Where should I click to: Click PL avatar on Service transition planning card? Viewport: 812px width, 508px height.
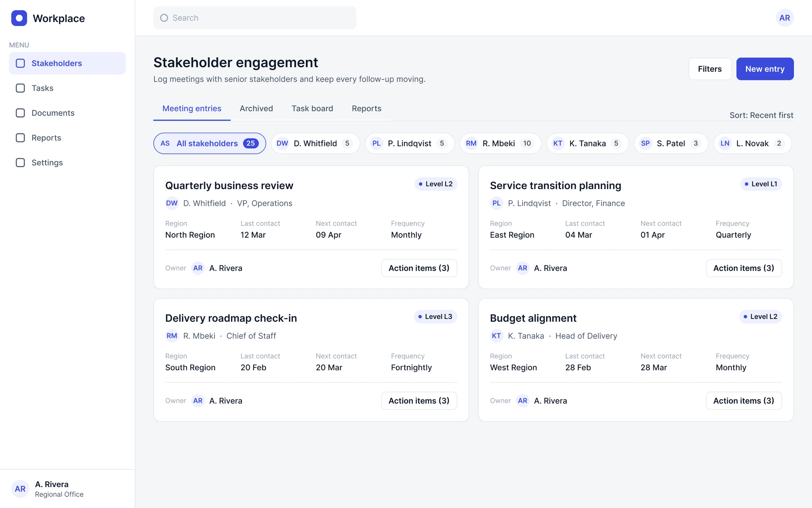click(x=496, y=203)
